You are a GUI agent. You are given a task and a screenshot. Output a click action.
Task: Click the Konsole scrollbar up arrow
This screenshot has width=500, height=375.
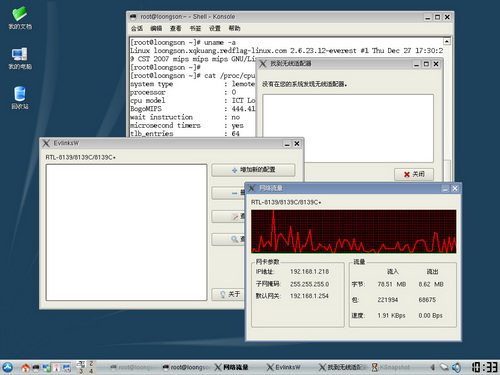(447, 41)
